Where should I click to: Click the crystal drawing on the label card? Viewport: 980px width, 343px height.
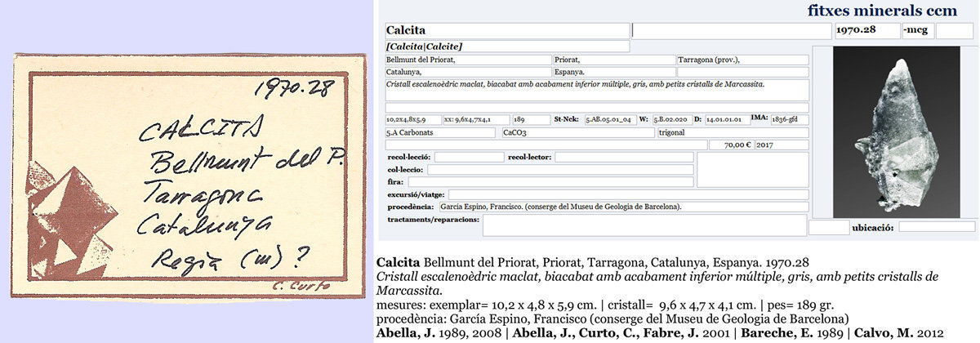click(73, 220)
